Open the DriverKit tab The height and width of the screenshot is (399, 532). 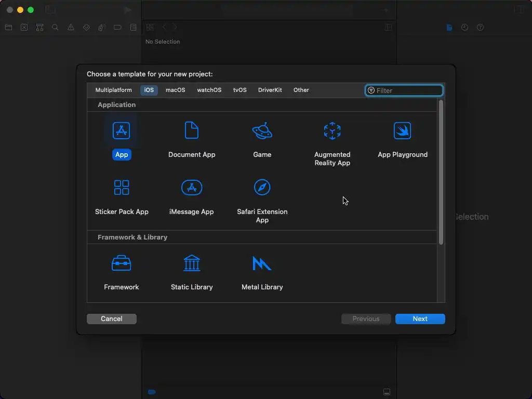(x=270, y=90)
